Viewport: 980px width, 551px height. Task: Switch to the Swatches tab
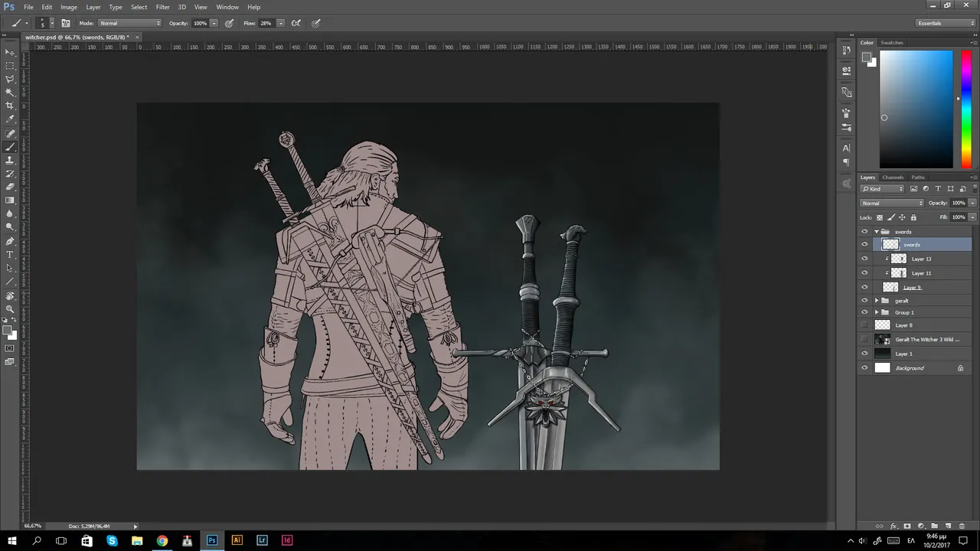click(892, 43)
